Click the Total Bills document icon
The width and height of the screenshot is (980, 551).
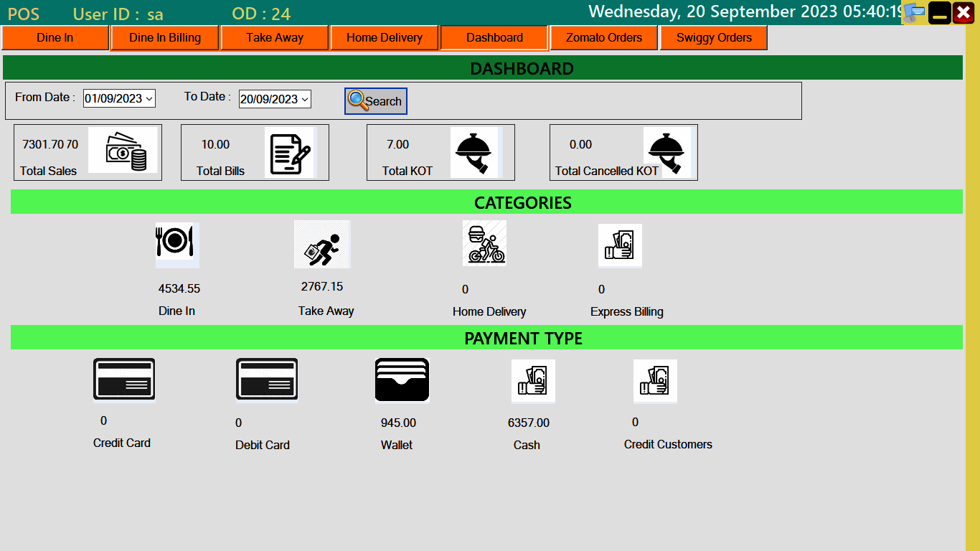pyautogui.click(x=291, y=152)
